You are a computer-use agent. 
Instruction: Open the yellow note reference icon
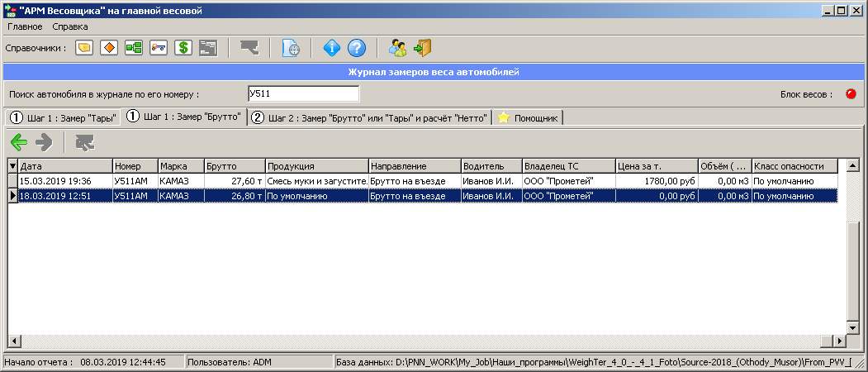(x=83, y=48)
